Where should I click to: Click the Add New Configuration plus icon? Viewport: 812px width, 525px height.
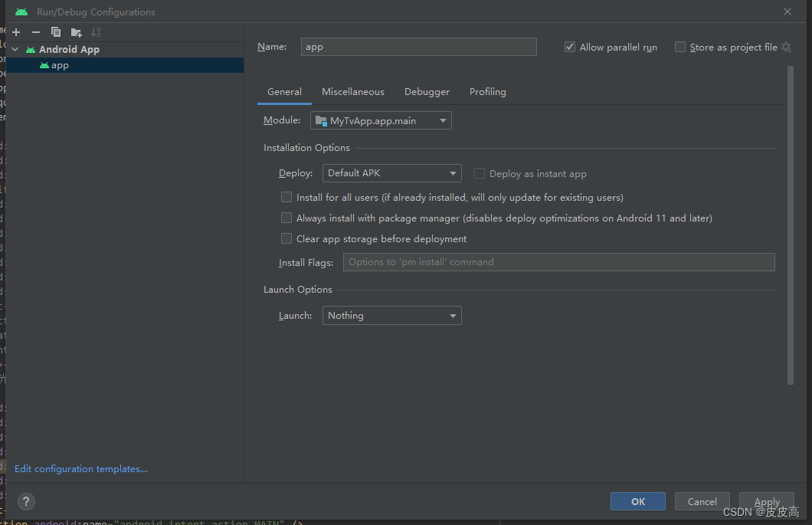coord(15,32)
